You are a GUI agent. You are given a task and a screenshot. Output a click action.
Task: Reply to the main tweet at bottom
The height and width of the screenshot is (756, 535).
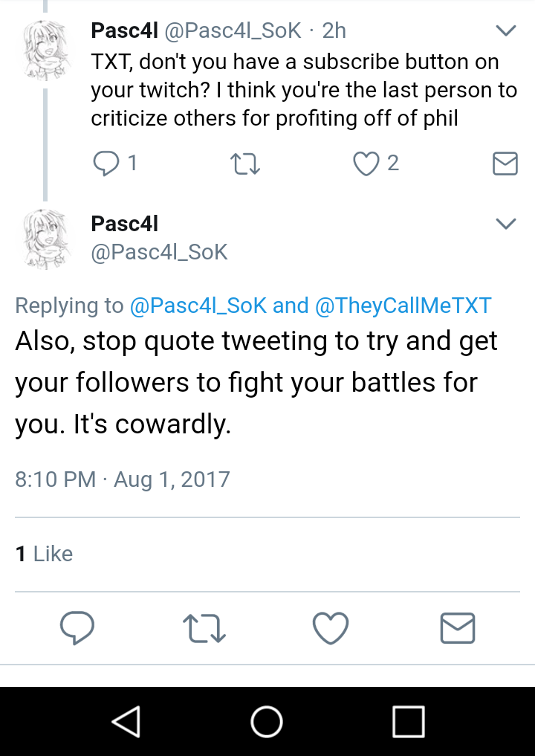coord(77,627)
